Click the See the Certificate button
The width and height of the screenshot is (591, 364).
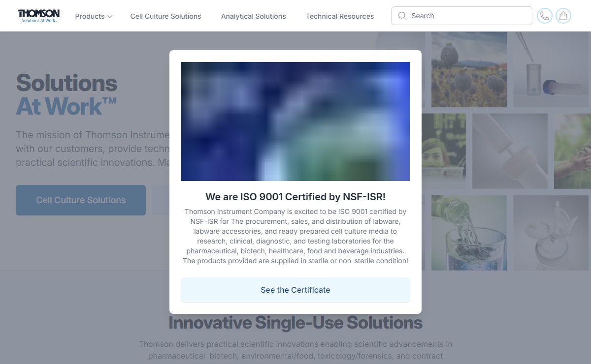coord(295,290)
